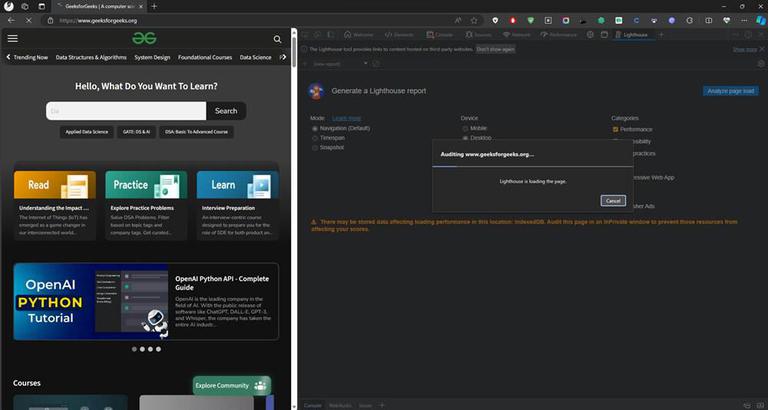Open Edge settings and more ellipsis menu
Viewport: 768px width, 410px height.
[x=744, y=21]
